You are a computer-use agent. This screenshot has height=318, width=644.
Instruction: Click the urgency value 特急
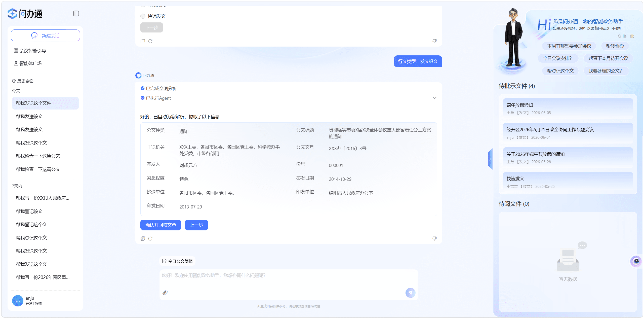pos(184,179)
